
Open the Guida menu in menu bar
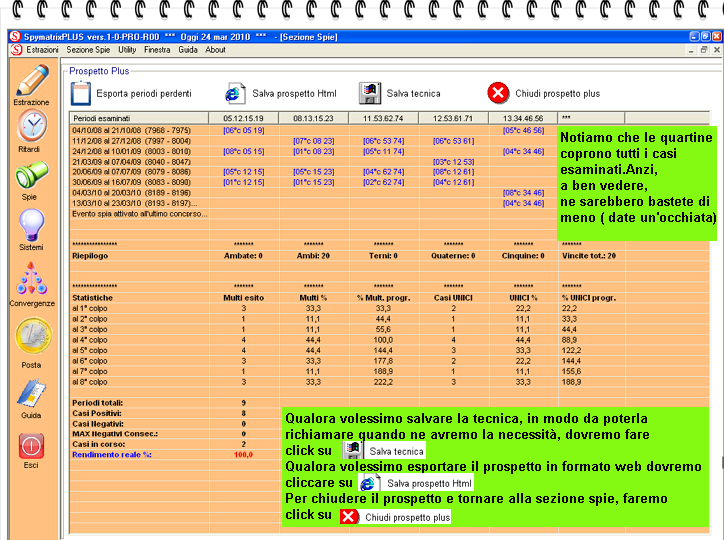pos(188,50)
